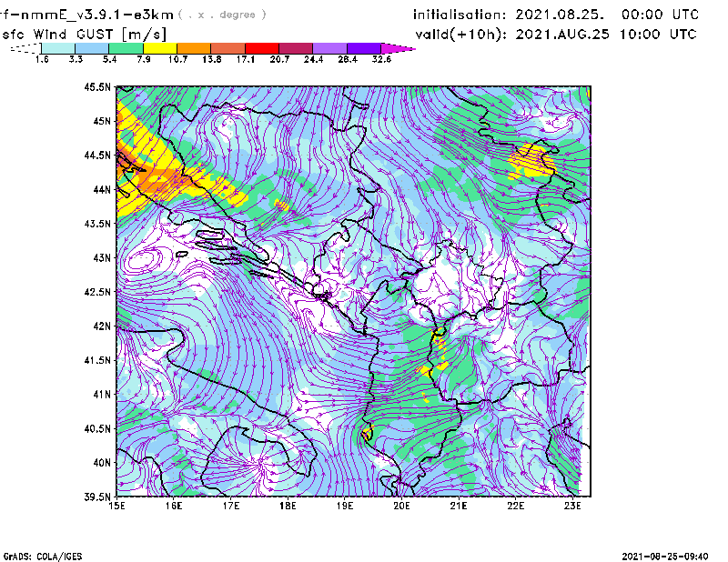The width and height of the screenshot is (728, 562).
Task: Click the '43N' latitude label
Action: tap(102, 257)
